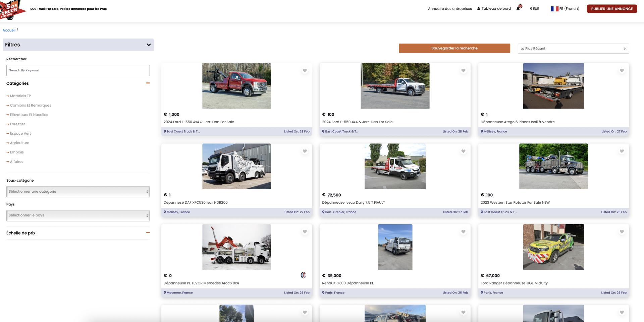Click Publier une annonce button
This screenshot has width=644, height=322.
coord(611,9)
